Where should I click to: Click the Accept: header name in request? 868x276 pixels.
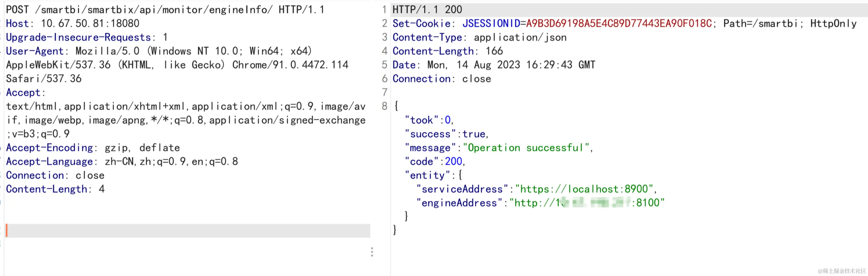[26, 92]
